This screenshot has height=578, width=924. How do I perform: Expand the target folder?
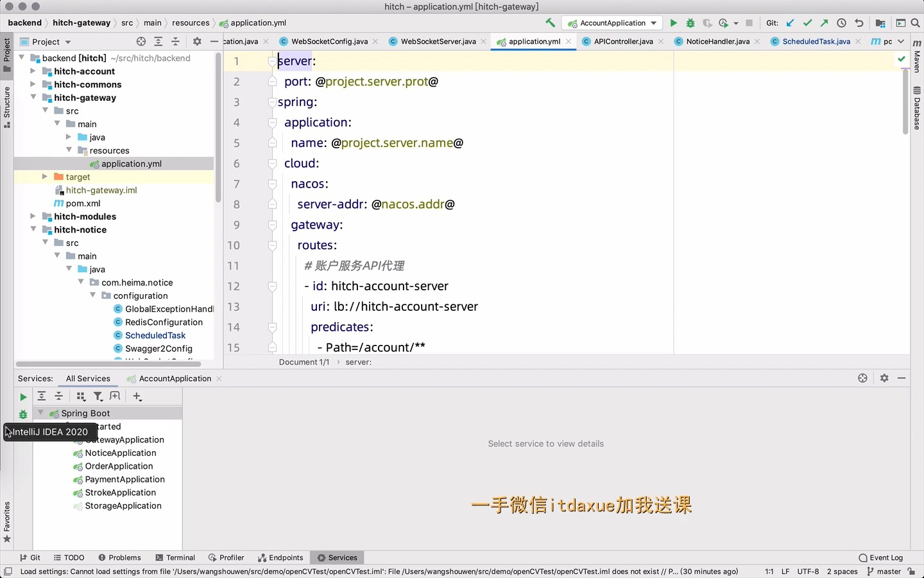pos(45,177)
